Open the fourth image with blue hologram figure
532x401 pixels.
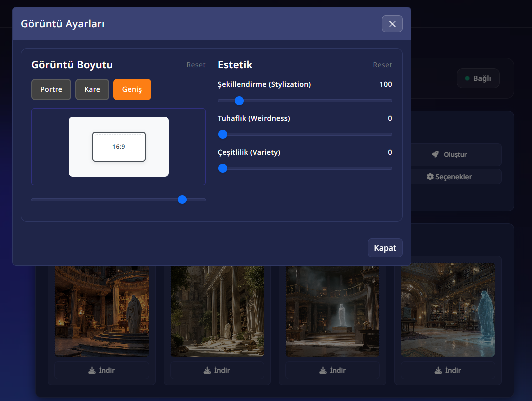[448, 310]
